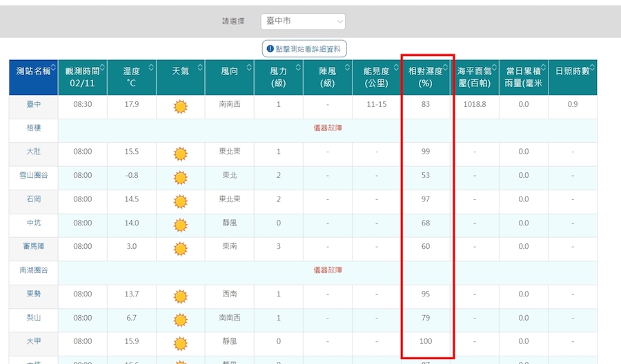
Task: Sort by 相對濕度 column arrows
Action: coord(446,67)
